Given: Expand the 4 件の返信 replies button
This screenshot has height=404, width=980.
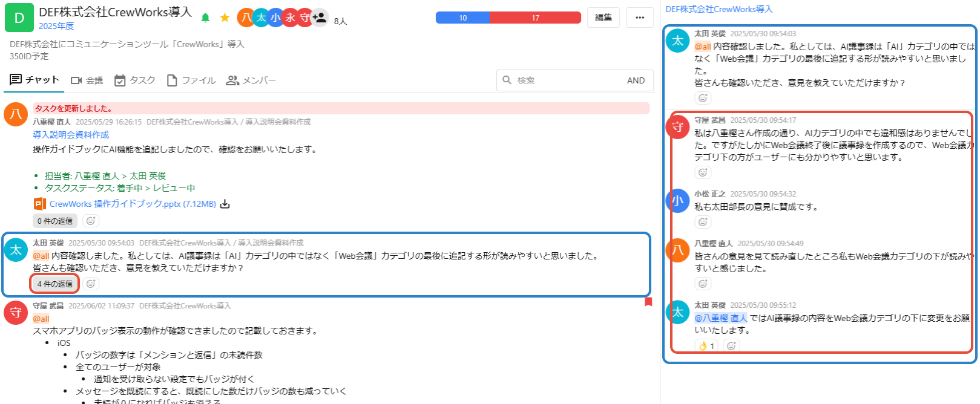Looking at the screenshot, I should point(55,284).
